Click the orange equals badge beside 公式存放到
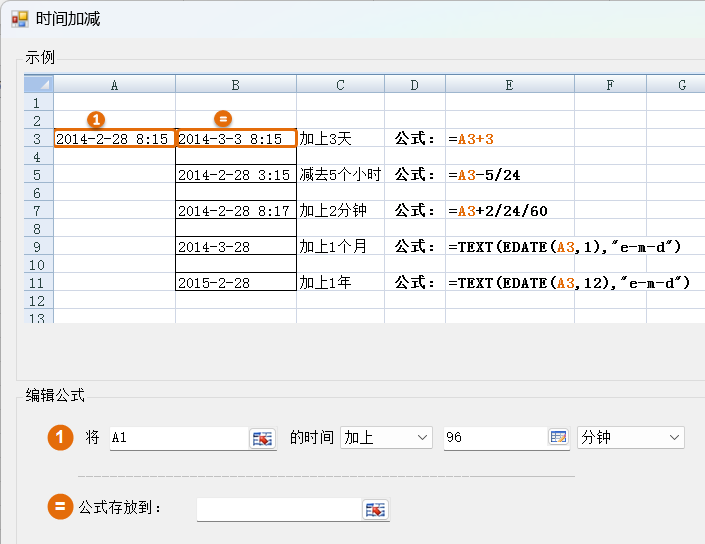This screenshot has width=705, height=544. point(61,507)
